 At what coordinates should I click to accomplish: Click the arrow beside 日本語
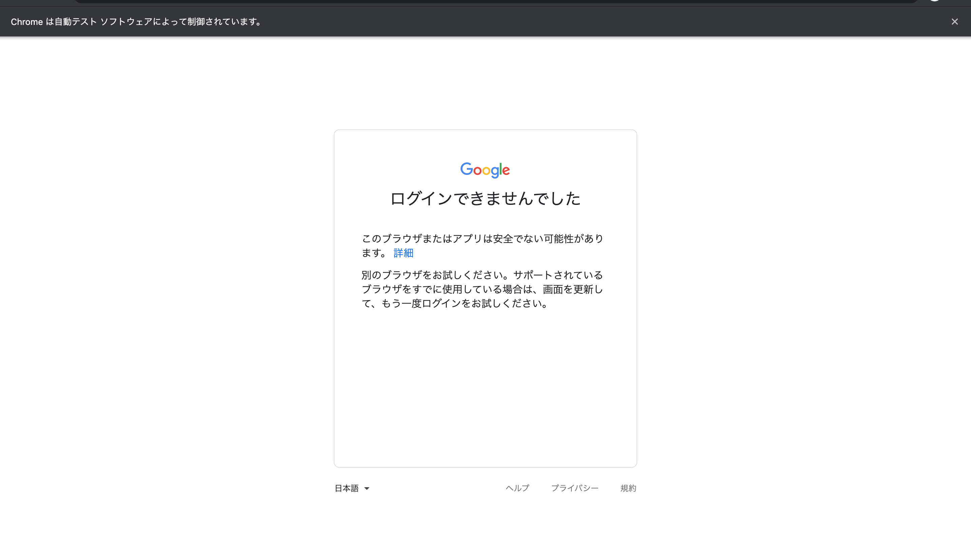pyautogui.click(x=367, y=489)
